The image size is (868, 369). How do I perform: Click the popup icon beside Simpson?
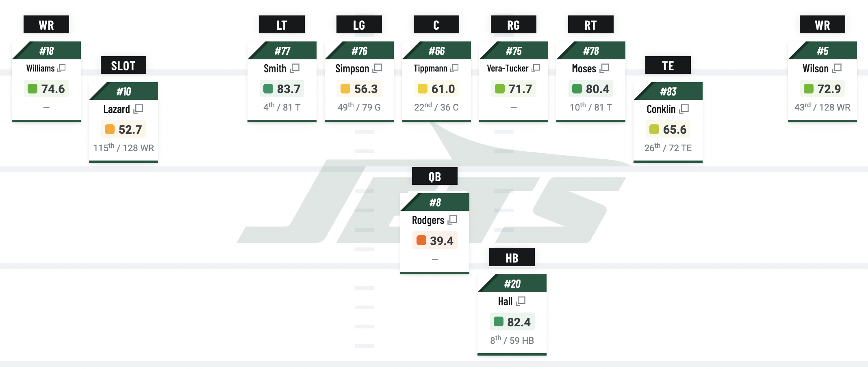[x=378, y=68]
